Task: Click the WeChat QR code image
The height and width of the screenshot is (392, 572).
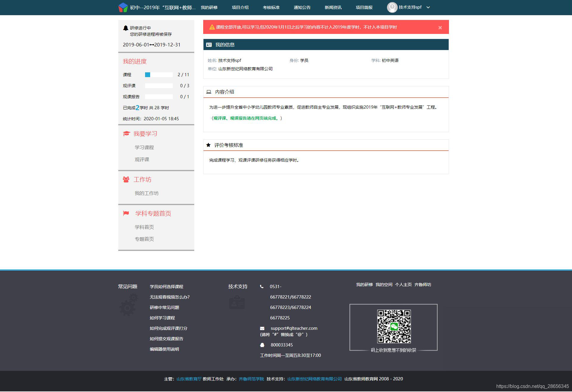Action: click(x=394, y=326)
